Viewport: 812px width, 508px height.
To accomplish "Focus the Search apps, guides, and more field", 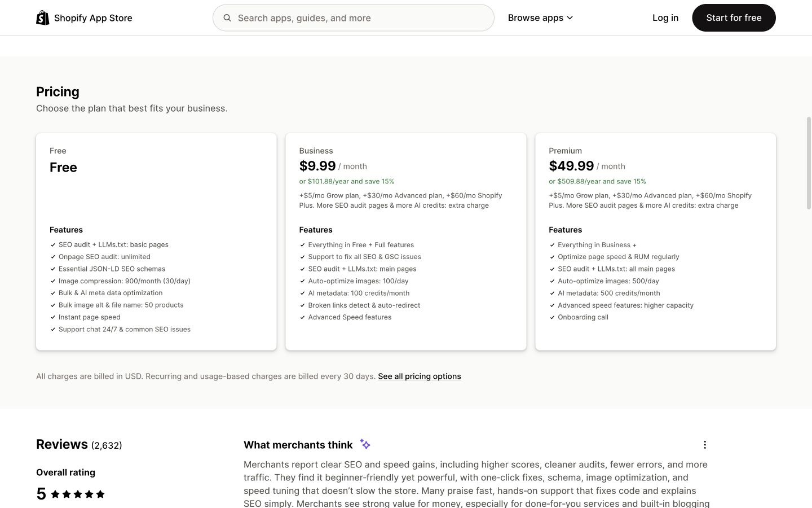I will pos(354,18).
